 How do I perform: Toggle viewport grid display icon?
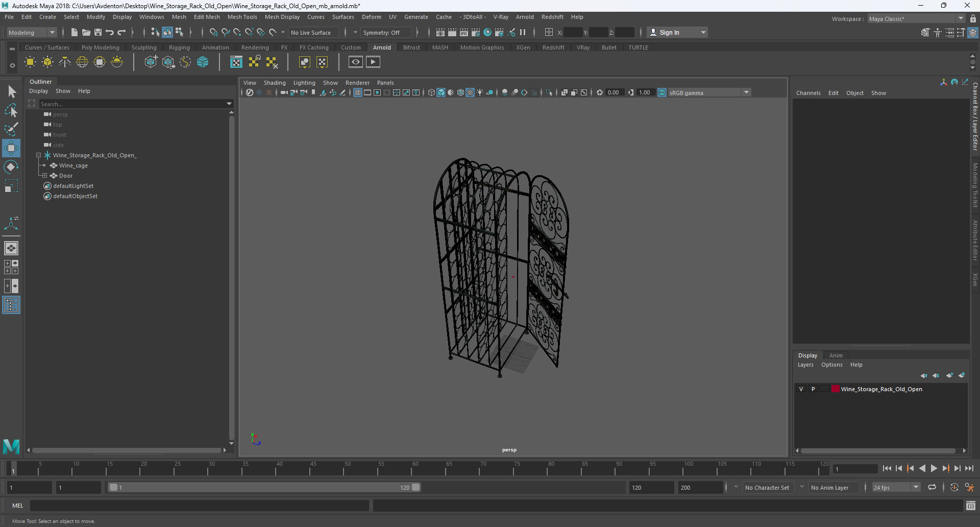point(358,92)
